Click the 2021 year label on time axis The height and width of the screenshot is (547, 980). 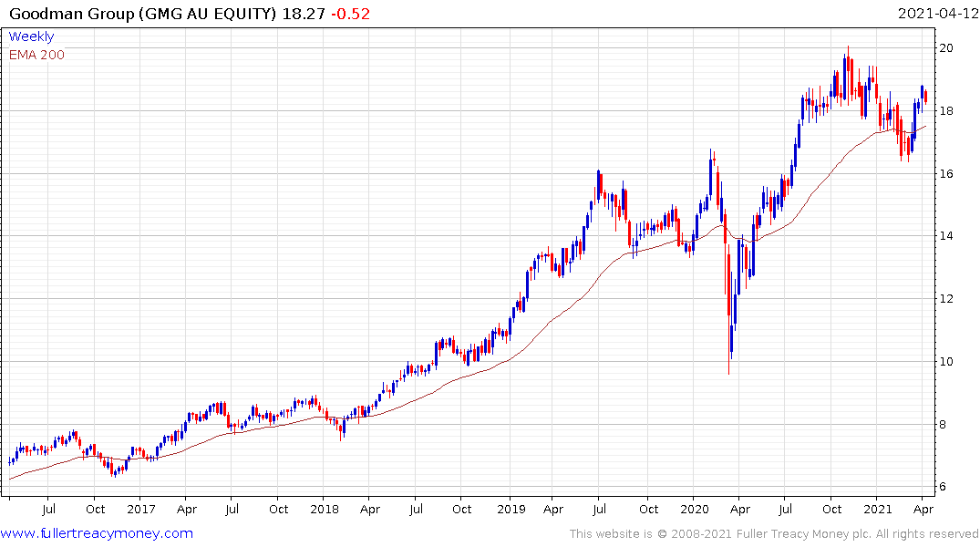pyautogui.click(x=878, y=510)
